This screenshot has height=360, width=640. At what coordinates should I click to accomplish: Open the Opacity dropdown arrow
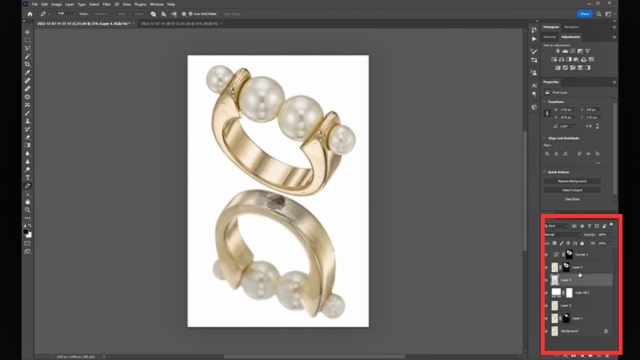tap(610, 235)
